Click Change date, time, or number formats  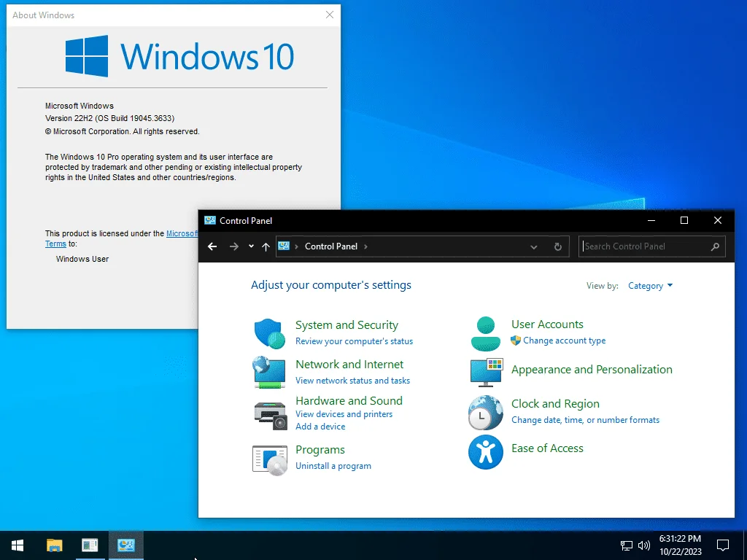pos(586,420)
